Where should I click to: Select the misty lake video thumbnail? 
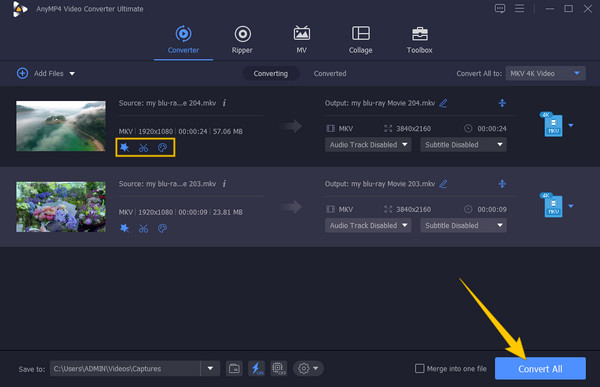(61, 126)
